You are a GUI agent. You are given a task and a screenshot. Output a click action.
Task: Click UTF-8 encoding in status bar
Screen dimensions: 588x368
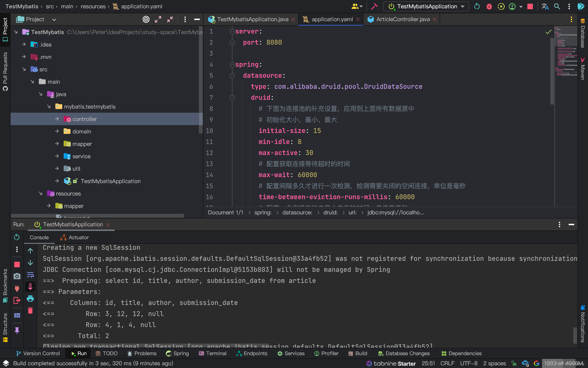469,363
